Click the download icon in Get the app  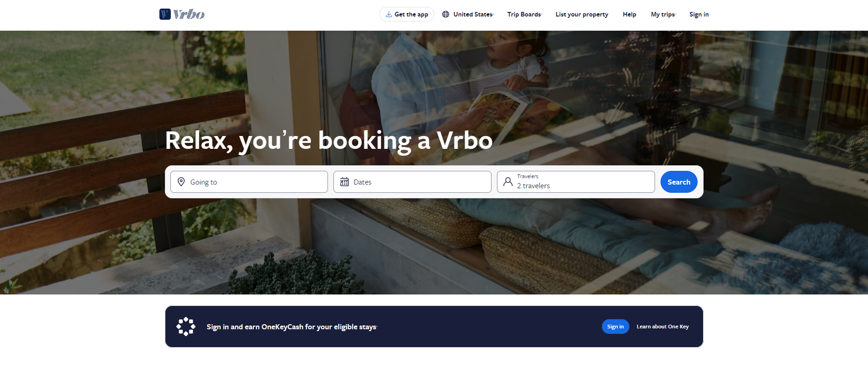click(388, 14)
